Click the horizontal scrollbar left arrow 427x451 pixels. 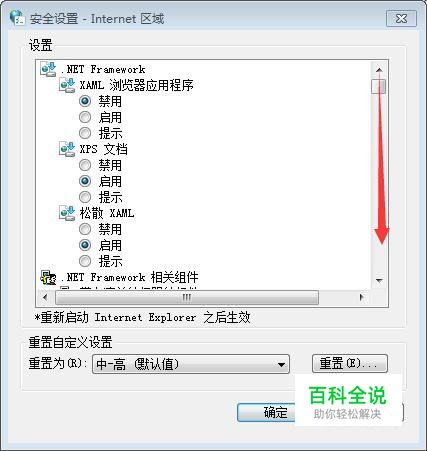point(45,297)
